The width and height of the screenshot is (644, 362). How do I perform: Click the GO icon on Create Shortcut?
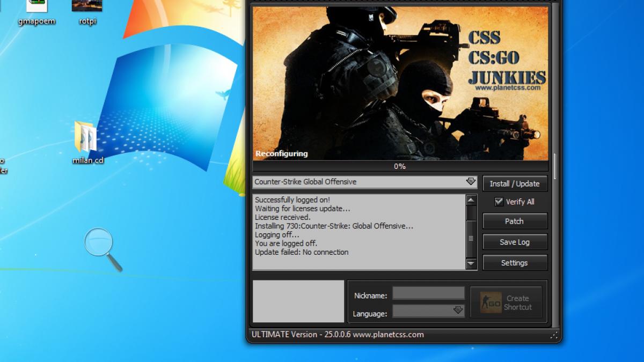pos(490,303)
